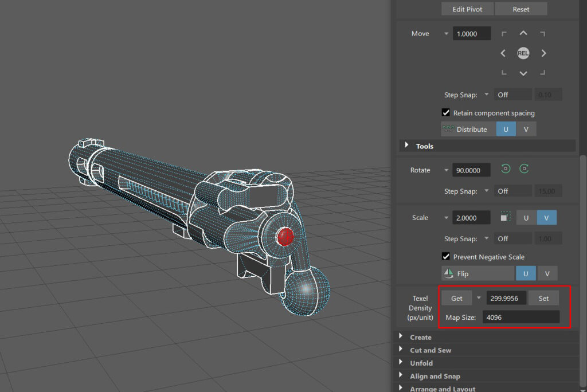Select V direction for Distribute
The width and height of the screenshot is (587, 392).
pyautogui.click(x=526, y=130)
